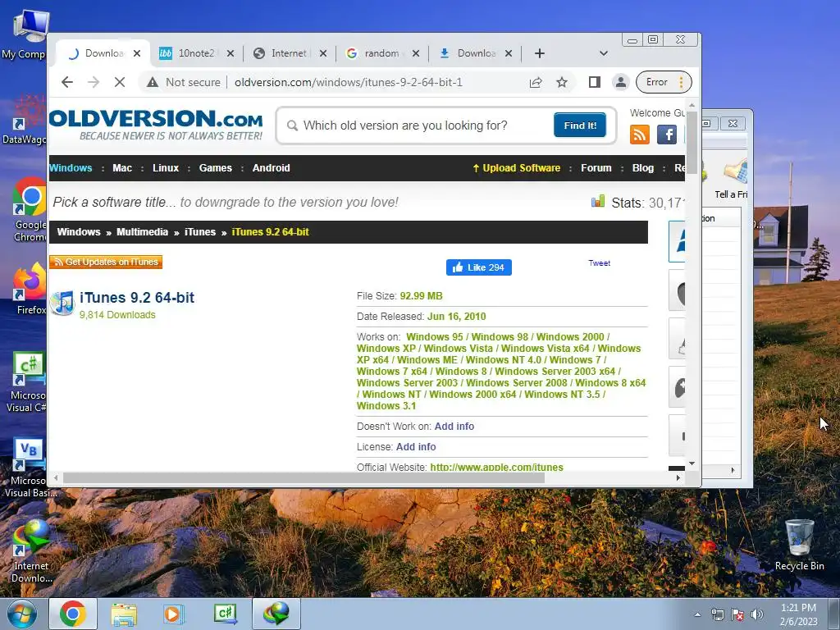
Task: Open a new tab with the plus button
Action: pyautogui.click(x=540, y=53)
